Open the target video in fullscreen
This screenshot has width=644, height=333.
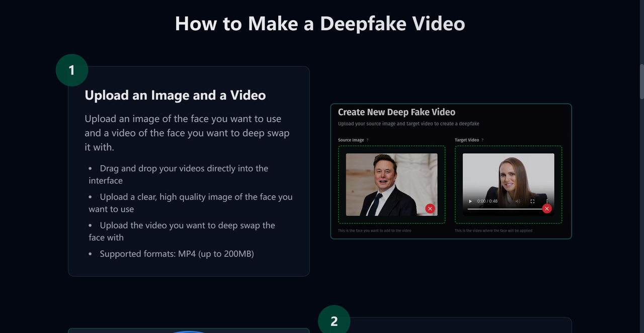[533, 201]
